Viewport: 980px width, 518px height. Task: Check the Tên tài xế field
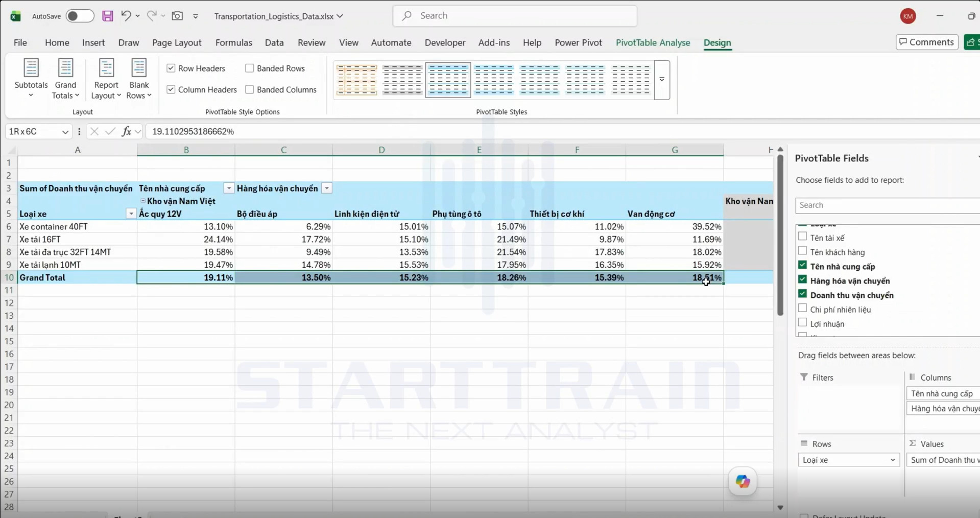(x=802, y=237)
